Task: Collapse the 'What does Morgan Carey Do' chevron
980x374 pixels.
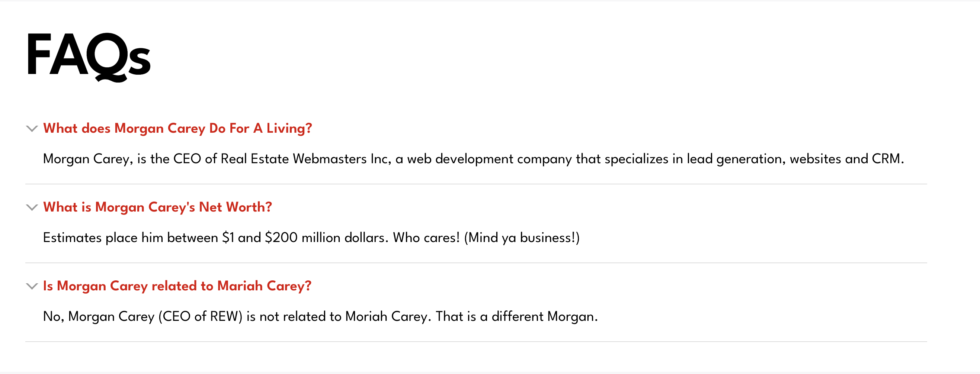Action: pos(32,129)
